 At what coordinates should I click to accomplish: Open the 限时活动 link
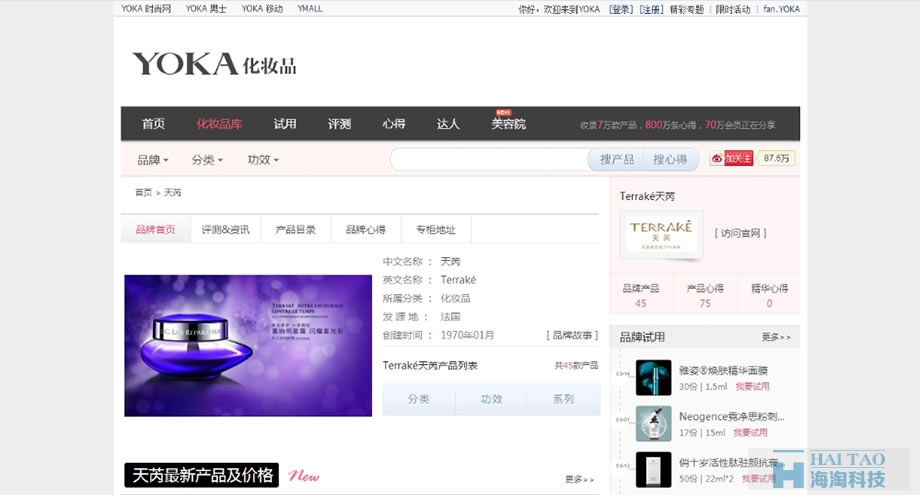(733, 9)
